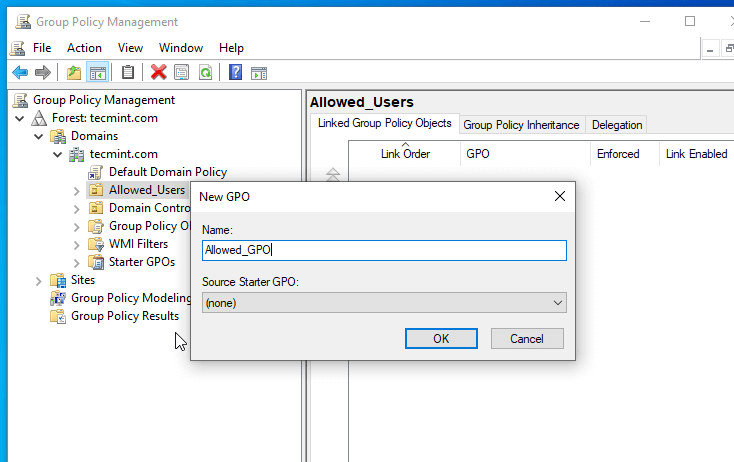The width and height of the screenshot is (734, 462).
Task: Go up one level with the folder icon
Action: pyautogui.click(x=73, y=73)
